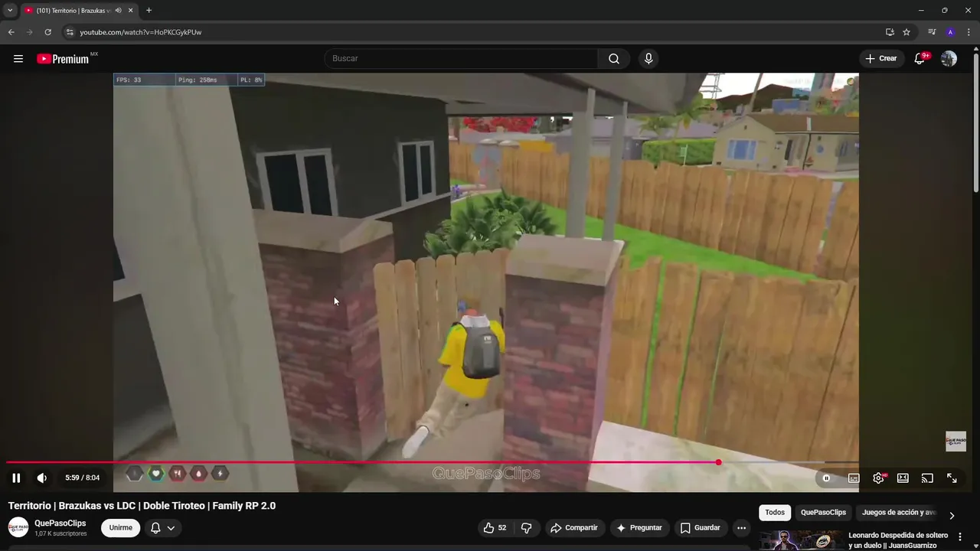Image resolution: width=980 pixels, height=551 pixels.
Task: Click the browser address bar URL
Action: [141, 32]
